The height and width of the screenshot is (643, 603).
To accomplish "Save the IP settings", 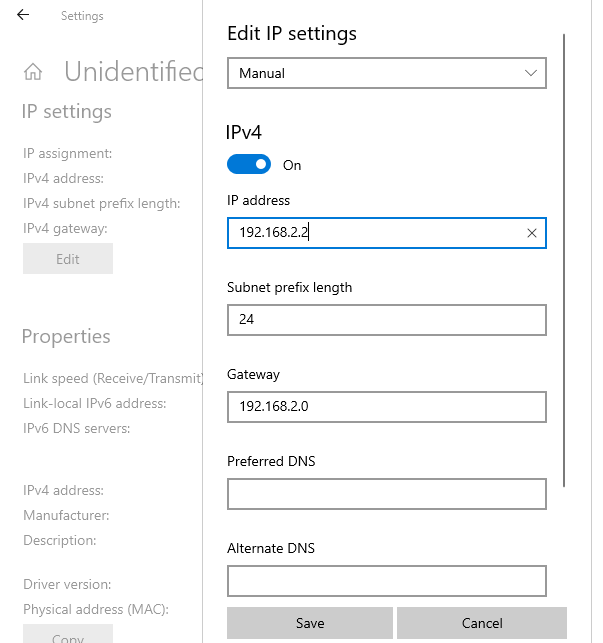I will coord(310,623).
